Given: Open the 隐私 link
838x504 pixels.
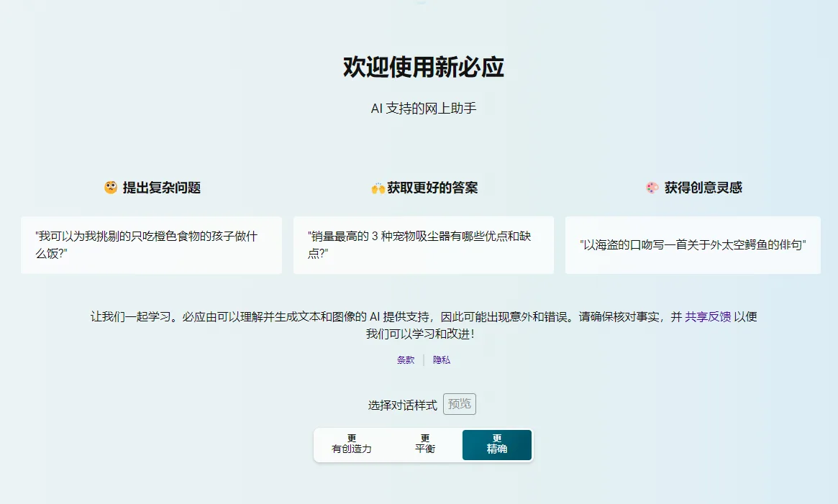Looking at the screenshot, I should click(442, 359).
